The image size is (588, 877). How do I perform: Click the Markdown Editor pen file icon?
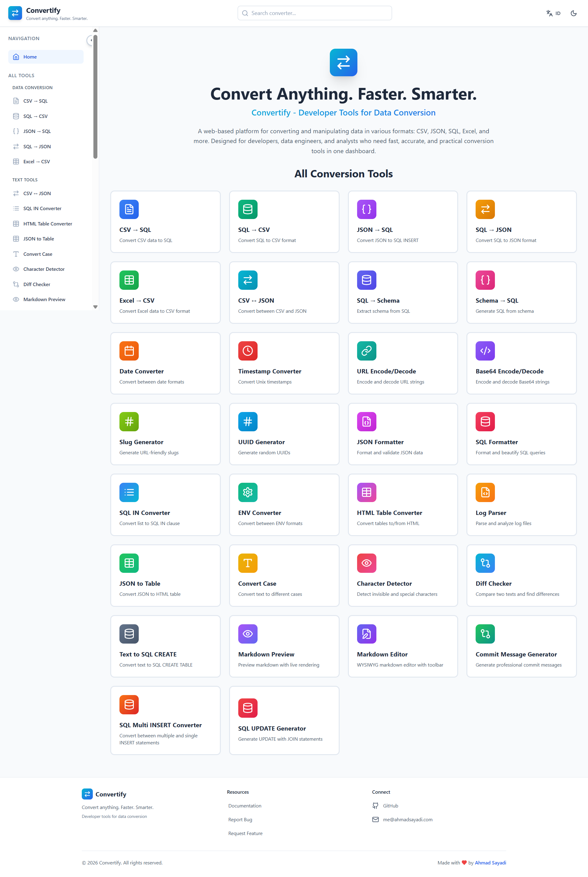[x=366, y=634]
